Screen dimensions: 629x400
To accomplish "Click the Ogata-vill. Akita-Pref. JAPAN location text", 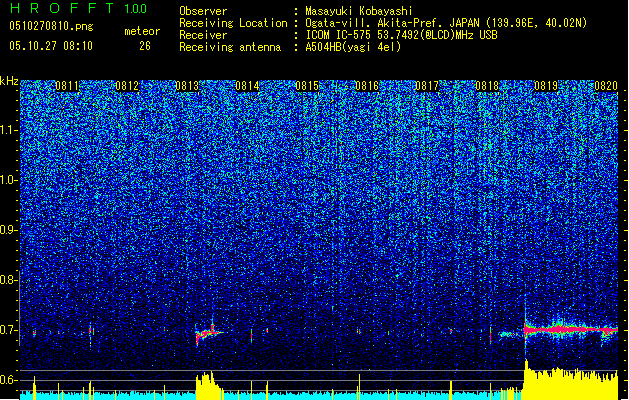I will click(446, 23).
